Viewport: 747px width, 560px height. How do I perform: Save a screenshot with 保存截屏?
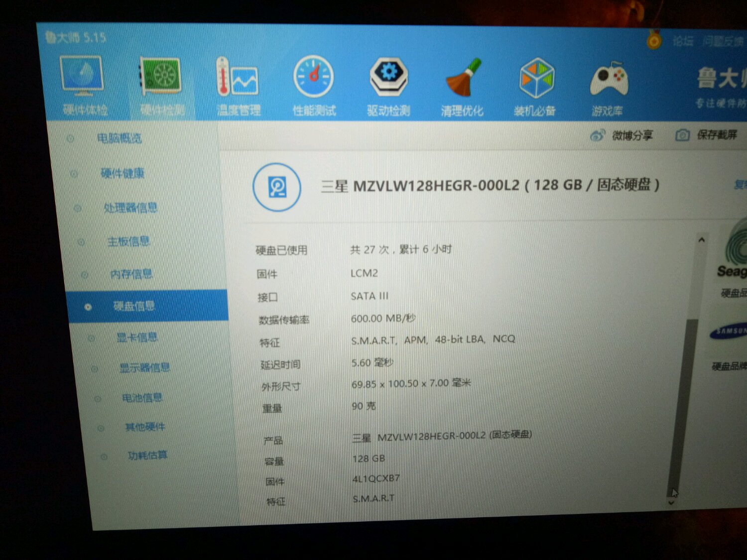coord(707,134)
